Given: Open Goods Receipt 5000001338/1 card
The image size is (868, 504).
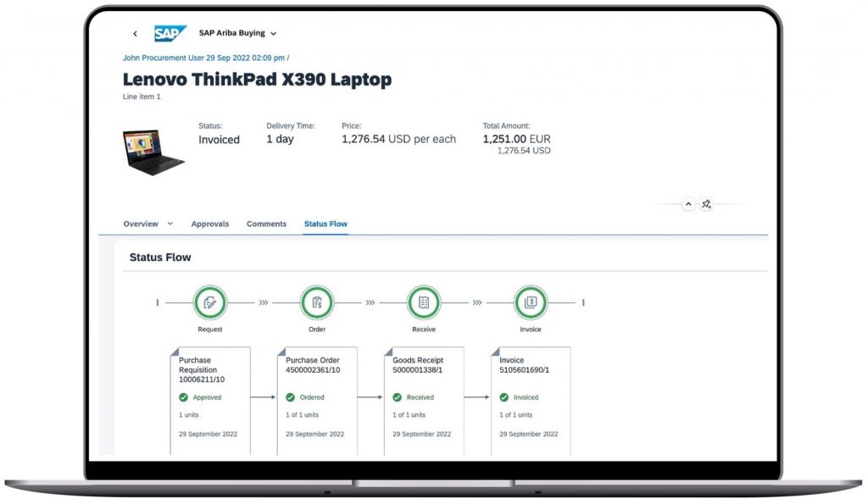Looking at the screenshot, I should 424,402.
